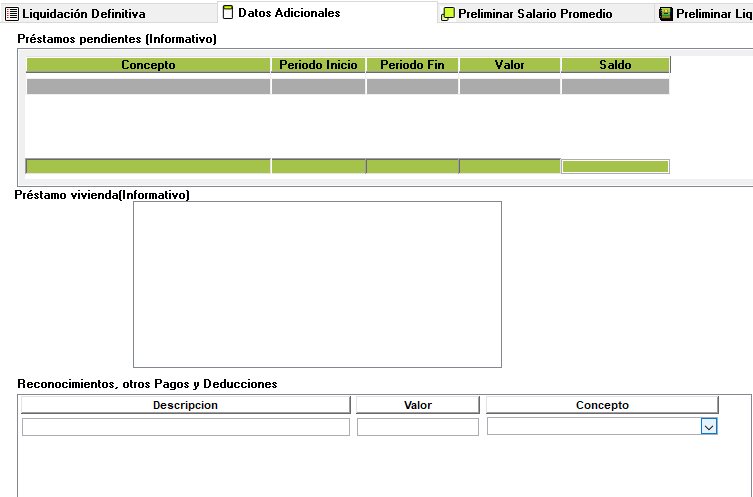Click the Descripcion input field
This screenshot has height=497, width=753.
tap(186, 427)
